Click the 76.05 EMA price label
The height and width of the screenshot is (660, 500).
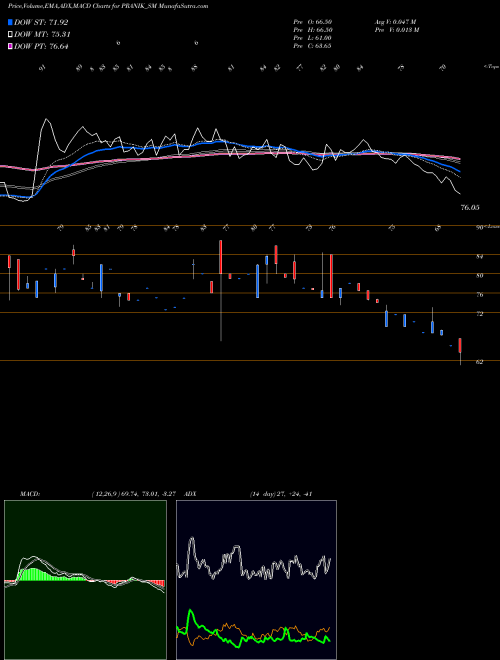pyautogui.click(x=470, y=208)
